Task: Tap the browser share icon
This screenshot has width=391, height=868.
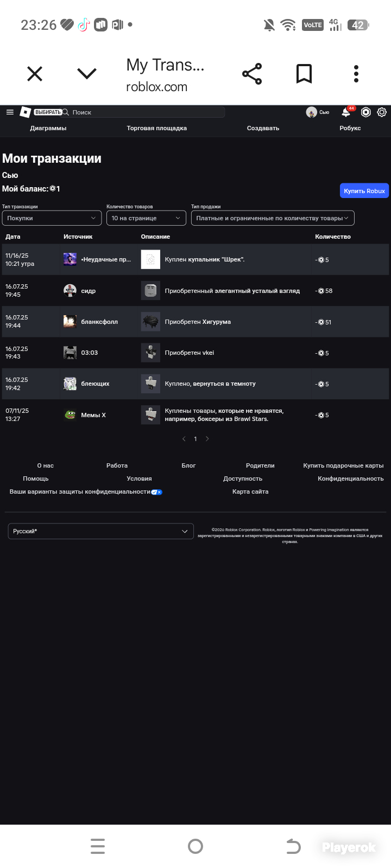Action: 252,74
